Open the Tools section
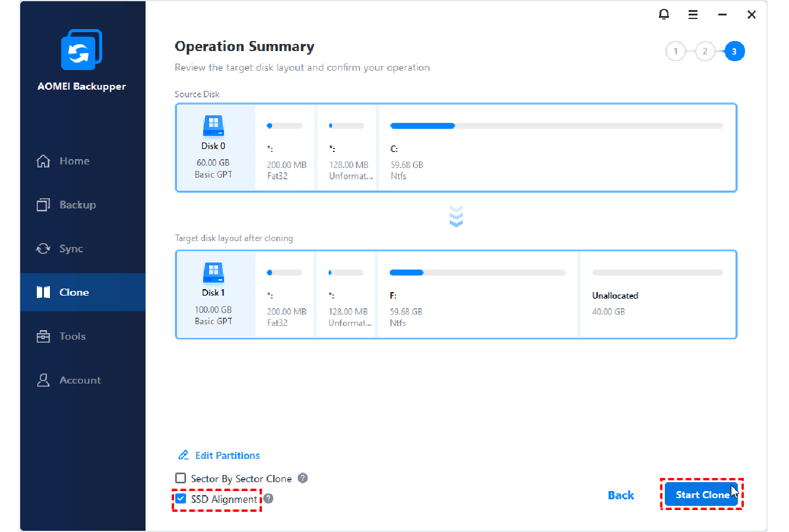 click(83, 336)
